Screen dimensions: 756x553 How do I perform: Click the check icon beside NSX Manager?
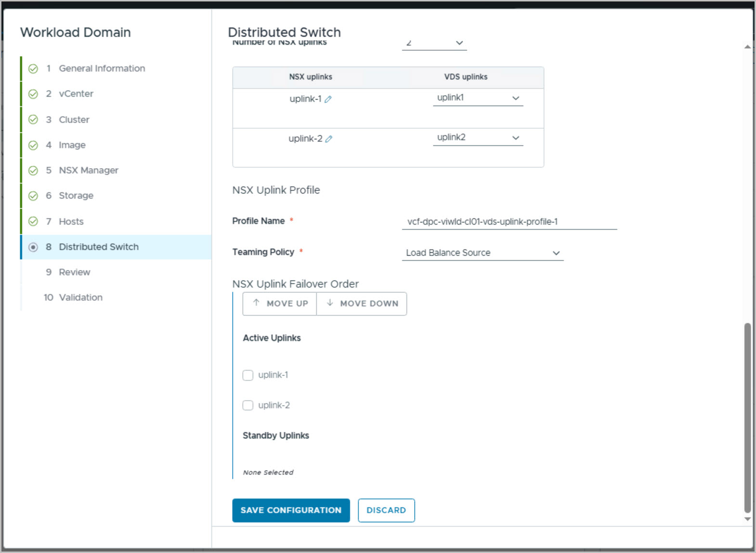coord(33,171)
